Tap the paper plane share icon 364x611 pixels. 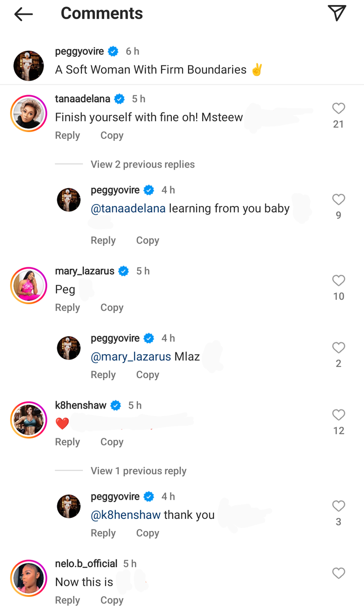point(337,14)
